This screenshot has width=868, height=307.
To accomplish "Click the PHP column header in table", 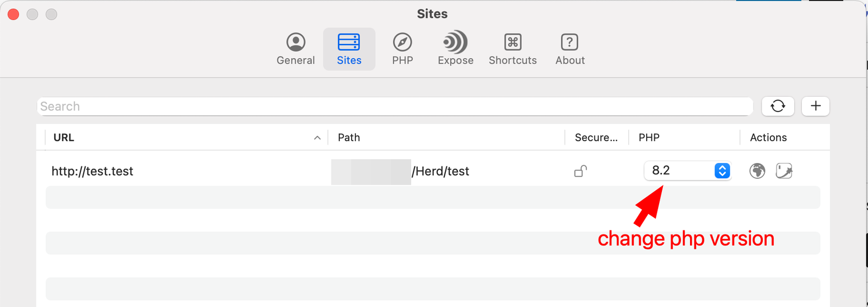I will (x=649, y=137).
